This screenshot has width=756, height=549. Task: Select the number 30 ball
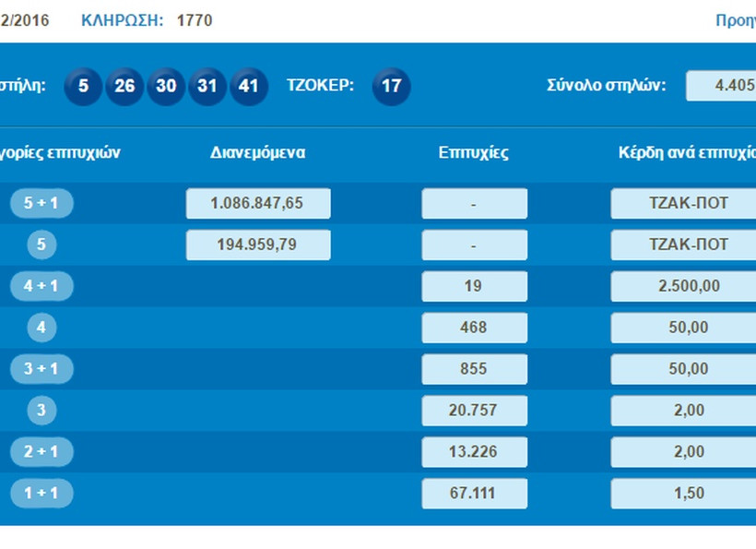[166, 87]
